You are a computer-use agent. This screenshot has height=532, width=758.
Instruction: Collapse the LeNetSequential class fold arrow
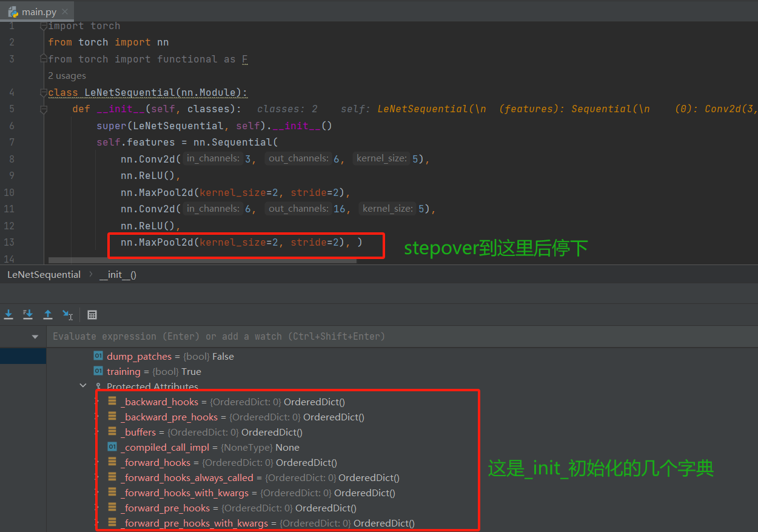click(x=42, y=92)
